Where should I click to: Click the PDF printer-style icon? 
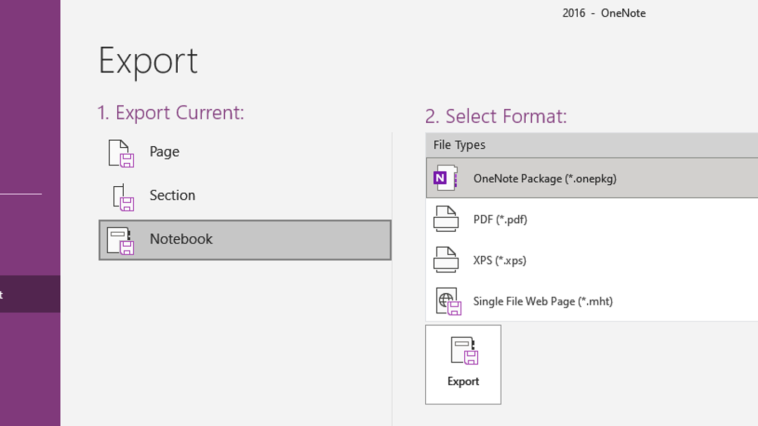click(446, 219)
